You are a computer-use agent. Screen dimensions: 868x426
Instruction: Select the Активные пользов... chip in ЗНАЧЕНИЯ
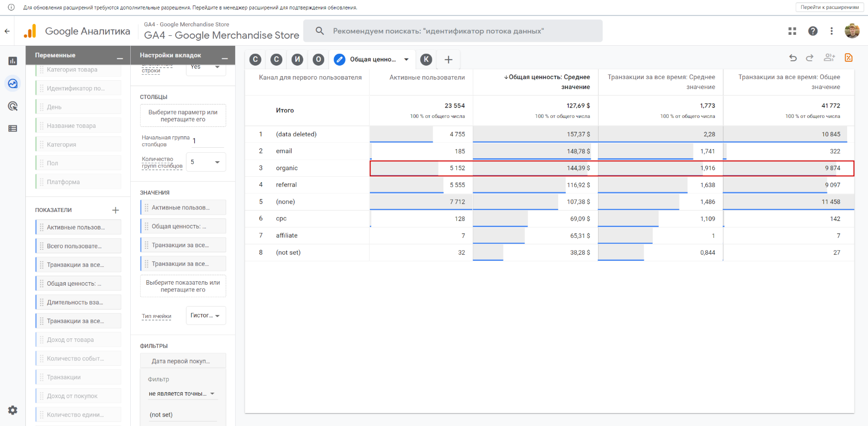(x=183, y=208)
